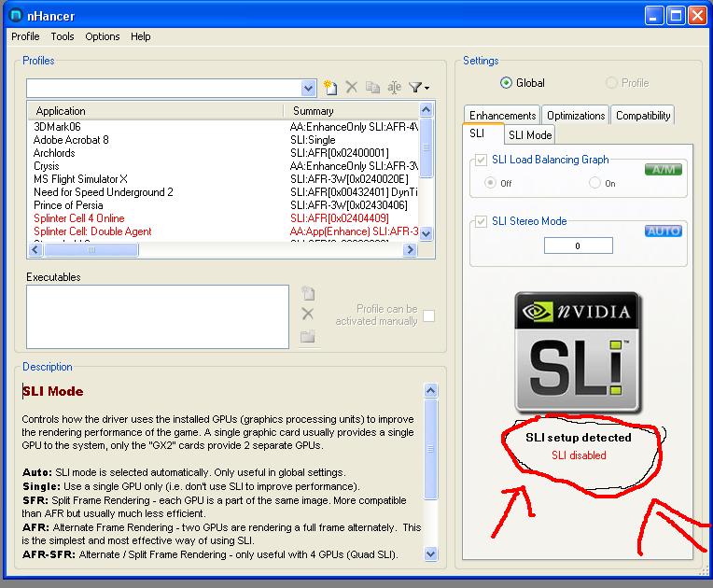
Task: Open the Tools menu
Action: point(63,36)
